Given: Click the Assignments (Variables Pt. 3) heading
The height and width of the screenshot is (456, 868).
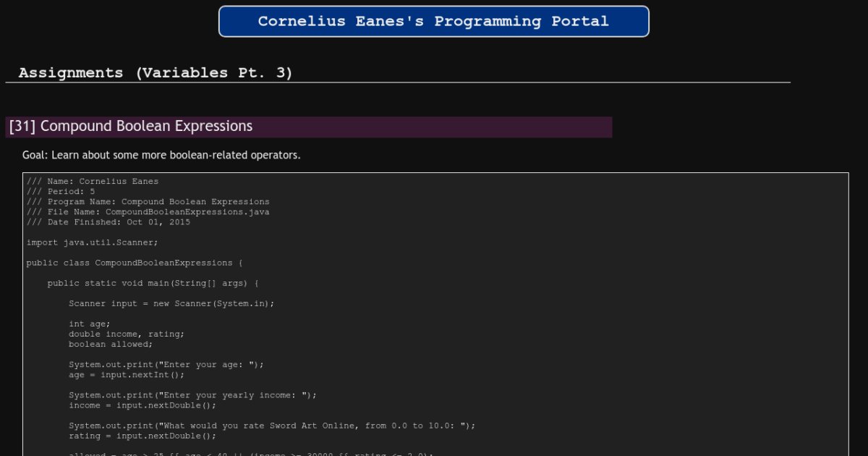Looking at the screenshot, I should (156, 73).
